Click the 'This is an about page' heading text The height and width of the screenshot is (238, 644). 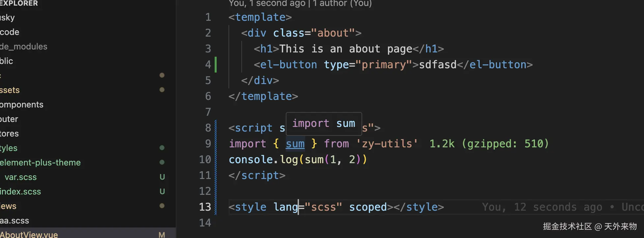[x=346, y=49]
